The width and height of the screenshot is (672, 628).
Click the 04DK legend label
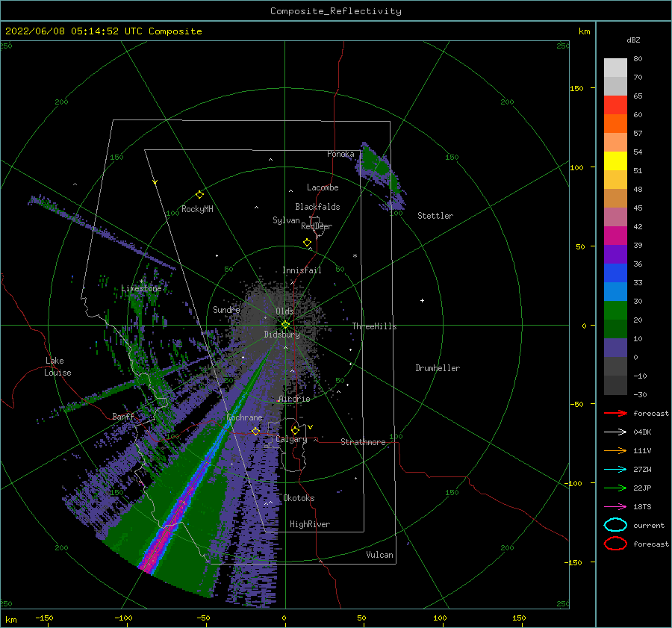pyautogui.click(x=642, y=432)
